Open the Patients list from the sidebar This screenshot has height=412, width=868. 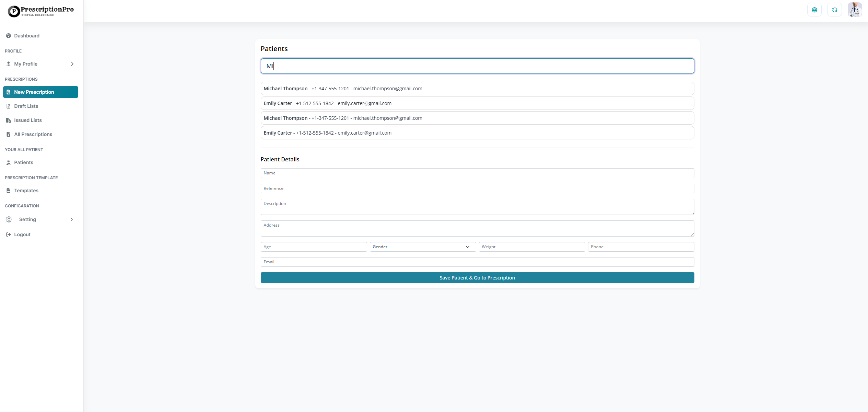[23, 162]
